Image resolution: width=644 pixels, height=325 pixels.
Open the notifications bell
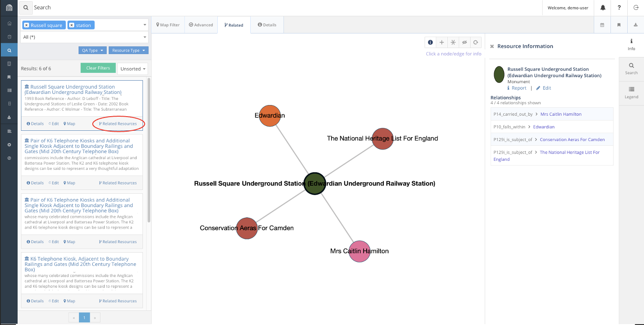[x=603, y=8]
